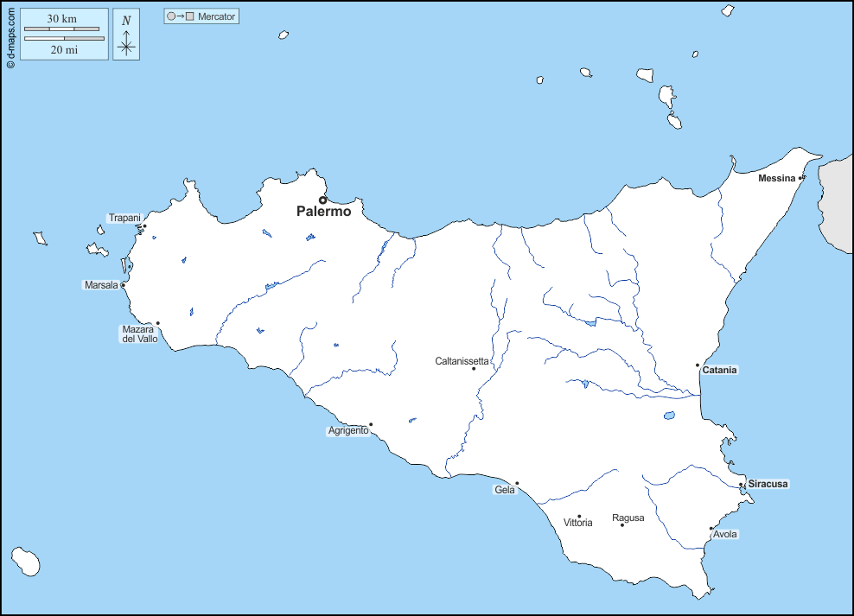Image resolution: width=854 pixels, height=616 pixels.
Task: Click the Vittoria city label
Action: point(577,524)
